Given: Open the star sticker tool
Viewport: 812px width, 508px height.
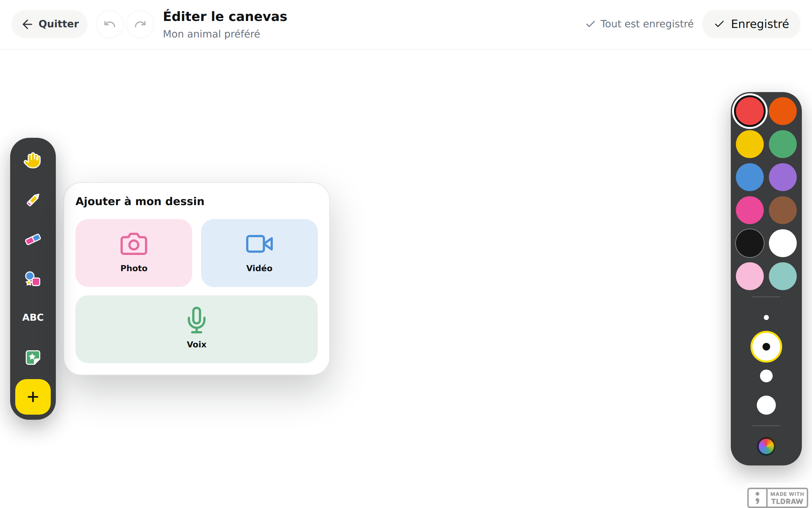Looking at the screenshot, I should pos(33,357).
